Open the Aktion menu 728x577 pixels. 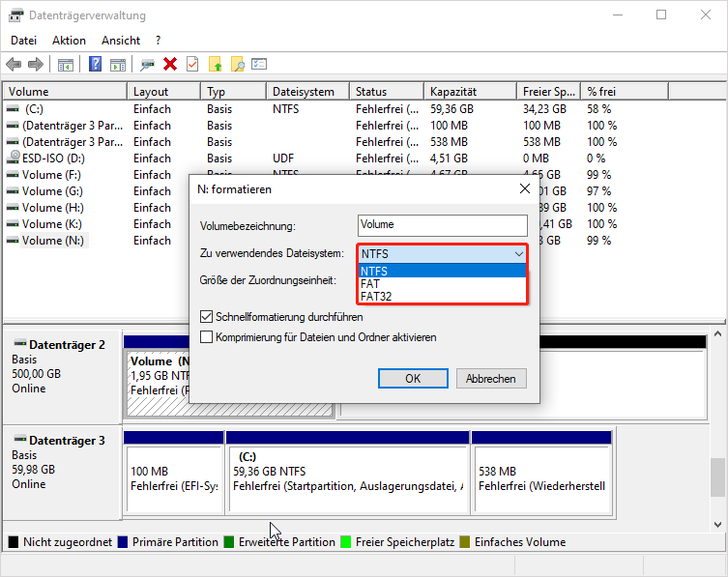pos(69,41)
